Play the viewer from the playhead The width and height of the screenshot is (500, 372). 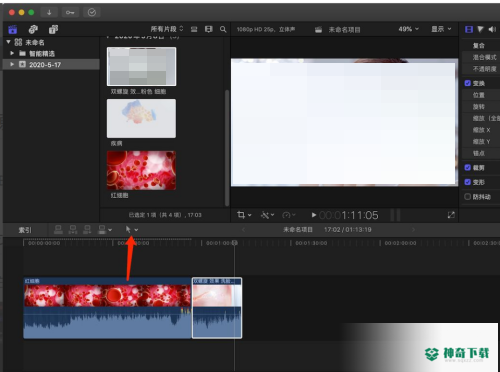click(314, 215)
